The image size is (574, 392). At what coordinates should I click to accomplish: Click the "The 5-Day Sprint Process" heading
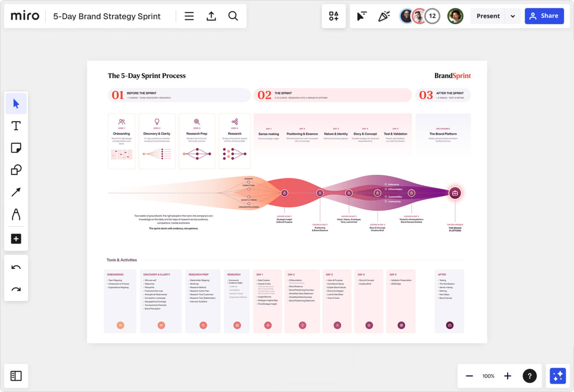pos(147,76)
